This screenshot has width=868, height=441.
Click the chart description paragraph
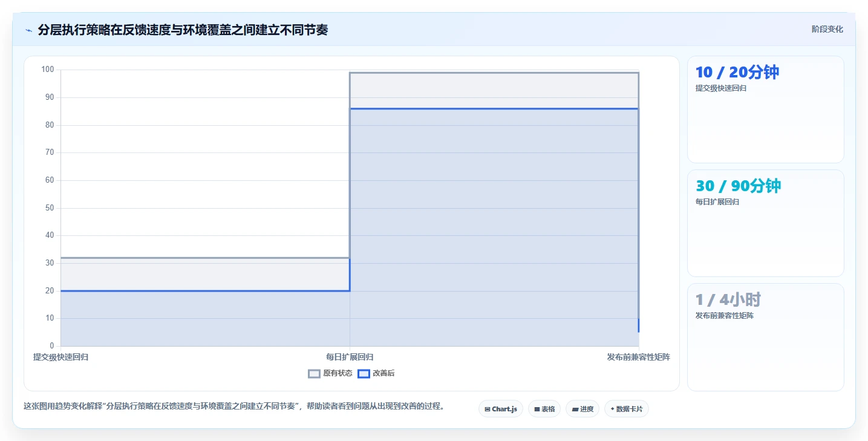pyautogui.click(x=234, y=407)
